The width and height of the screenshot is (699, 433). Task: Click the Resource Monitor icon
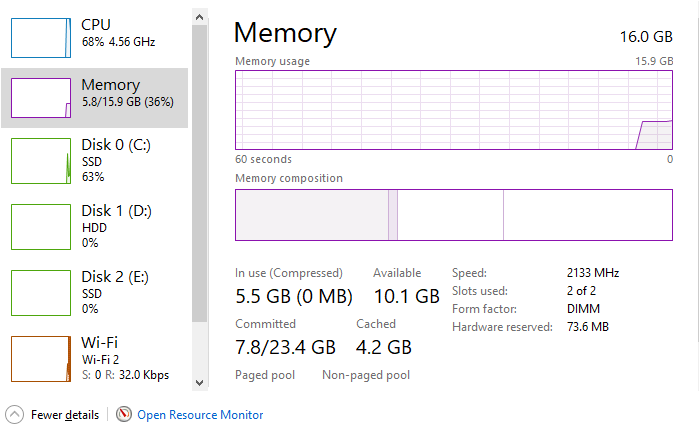click(x=124, y=414)
